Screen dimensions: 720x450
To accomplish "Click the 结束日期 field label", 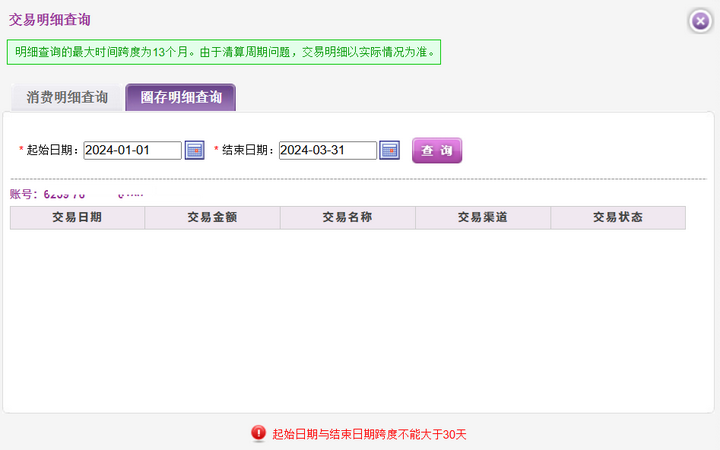I will 247,150.
